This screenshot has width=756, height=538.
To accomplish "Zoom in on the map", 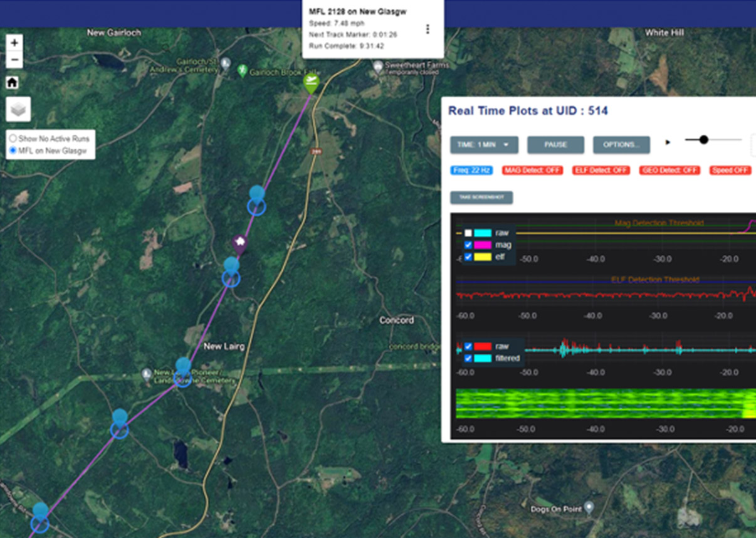I will [x=14, y=43].
